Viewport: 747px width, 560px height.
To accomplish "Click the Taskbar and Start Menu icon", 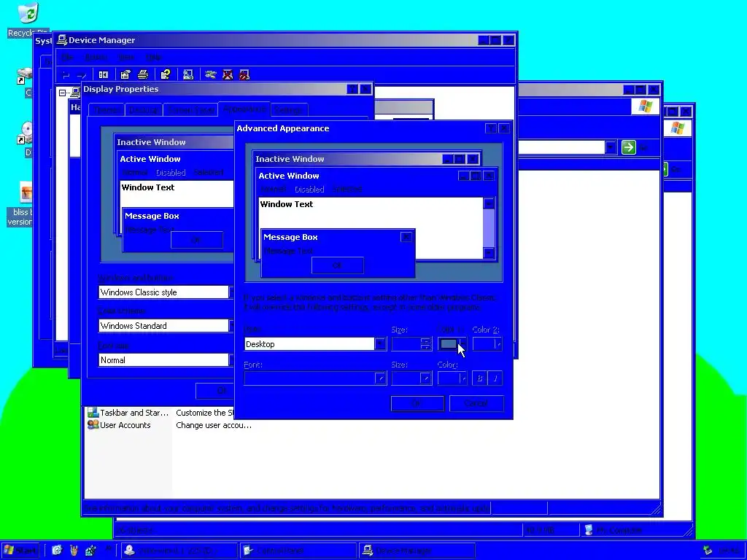I will [93, 413].
